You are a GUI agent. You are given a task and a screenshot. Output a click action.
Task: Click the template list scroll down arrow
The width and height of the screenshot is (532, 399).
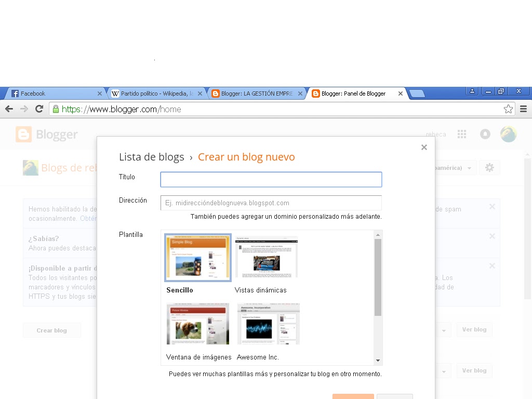coord(378,361)
